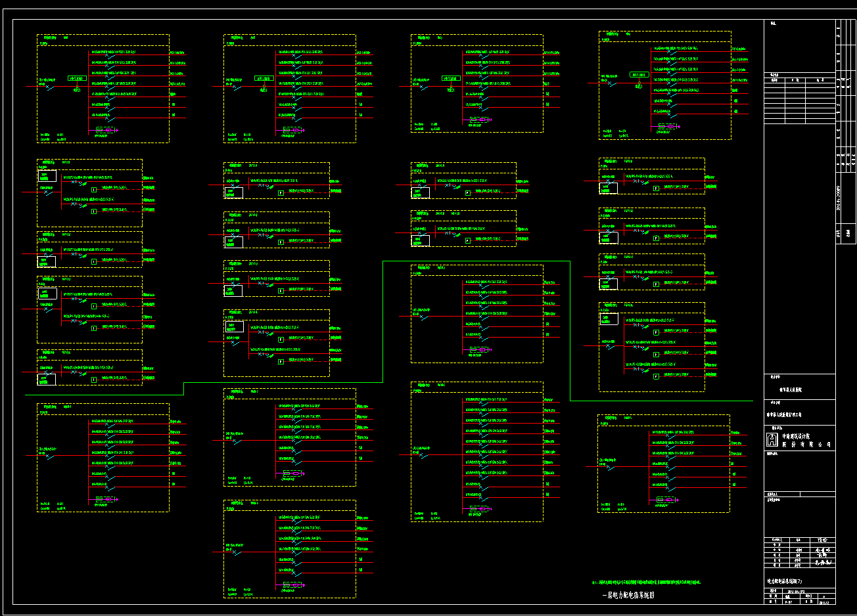Select magenta surge protector in bottom-left panel

click(x=104, y=500)
